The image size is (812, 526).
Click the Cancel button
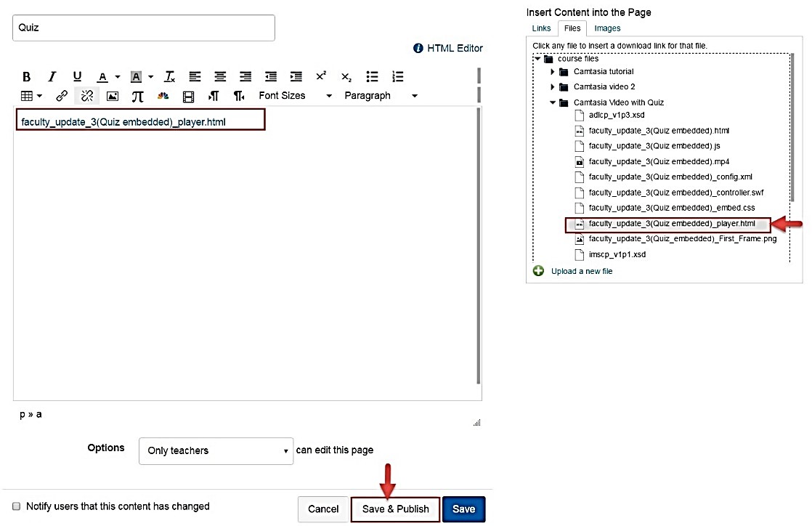[323, 509]
